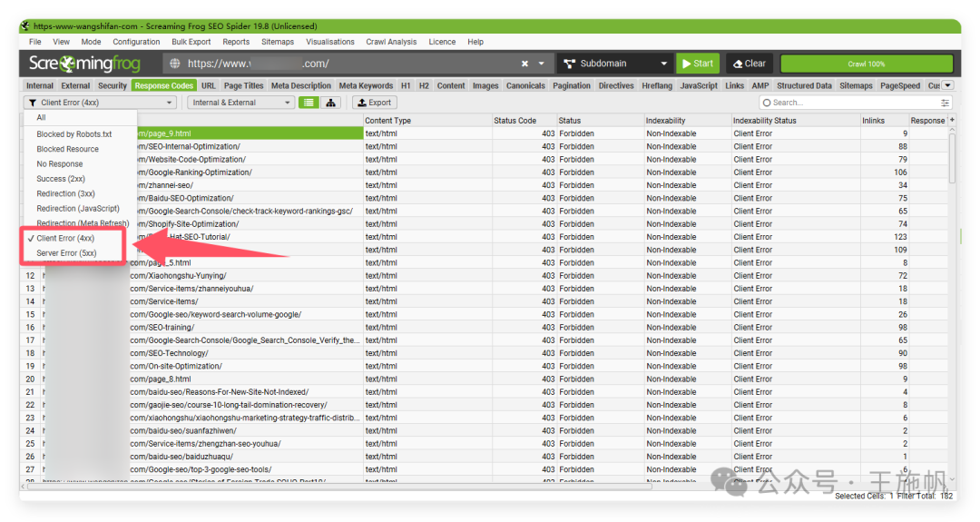Open the Visualisations menu
Screen dimensions: 980x522
[x=330, y=42]
